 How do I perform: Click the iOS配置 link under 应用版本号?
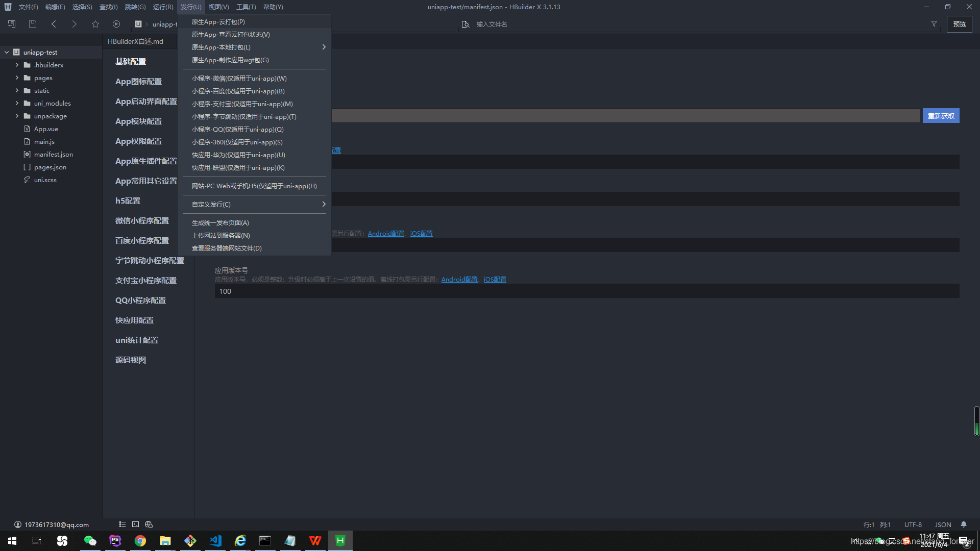tap(495, 280)
